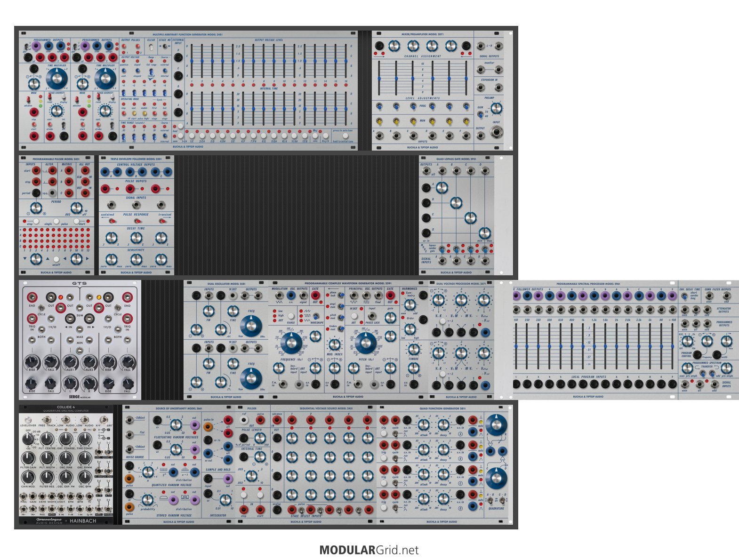The width and height of the screenshot is (739, 560).
Task: Click AUX2 knob on Serge GTS
Action: click(x=89, y=362)
